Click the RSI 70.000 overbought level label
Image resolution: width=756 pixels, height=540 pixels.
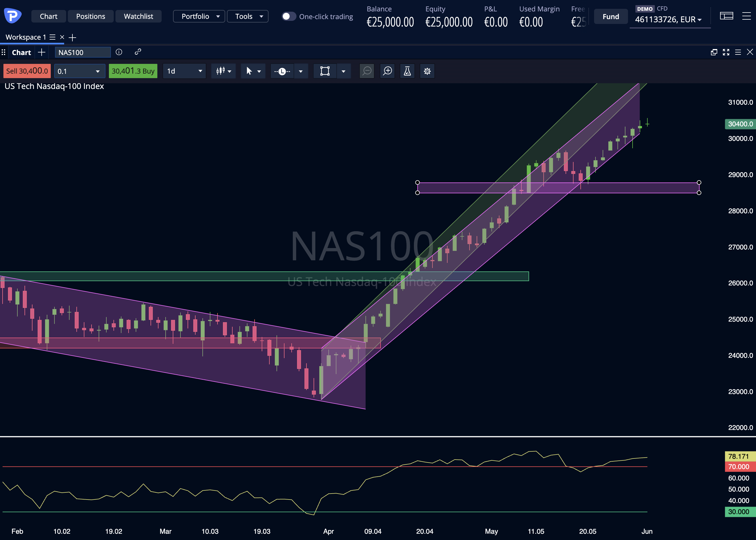[x=740, y=466]
